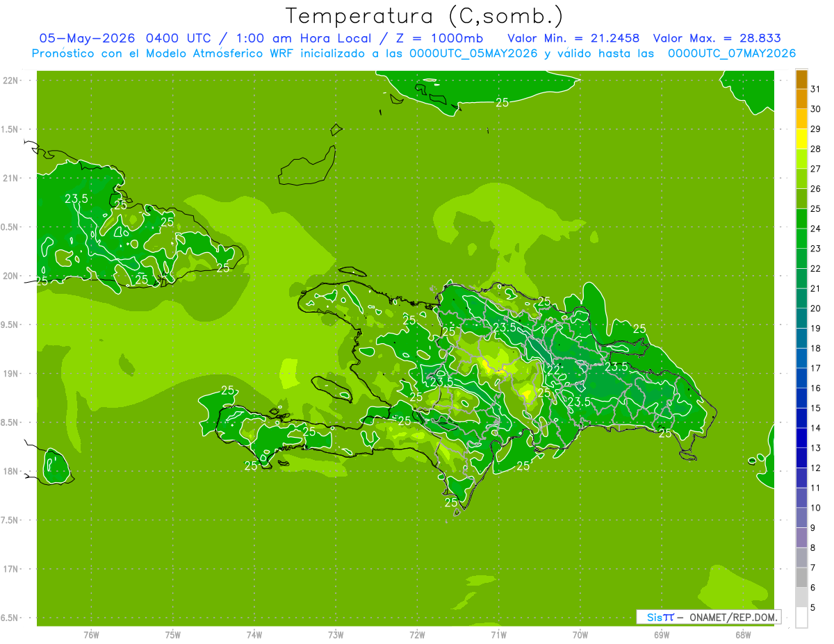Click the 72W longitude axis label
Image resolution: width=834 pixels, height=644 pixels.
point(417,634)
